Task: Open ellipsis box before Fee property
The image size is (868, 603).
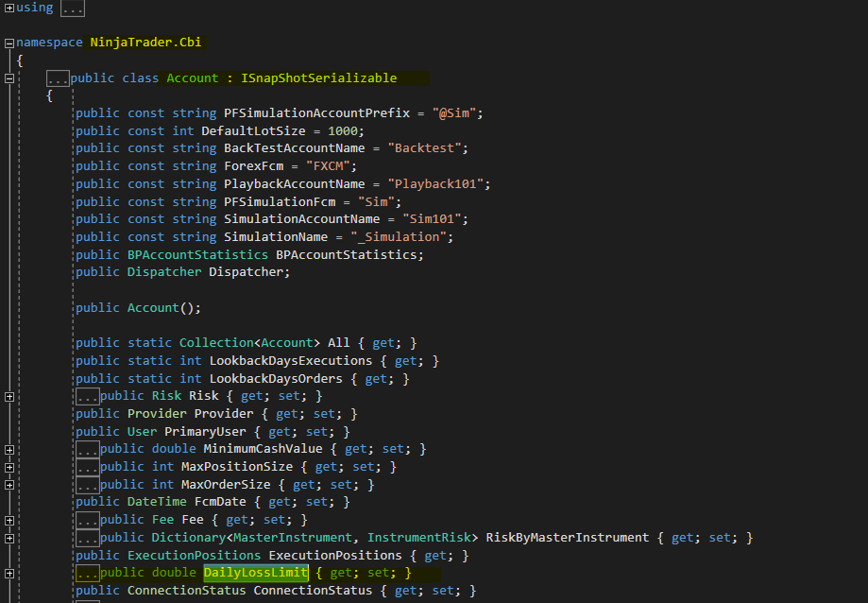Action: [x=88, y=520]
